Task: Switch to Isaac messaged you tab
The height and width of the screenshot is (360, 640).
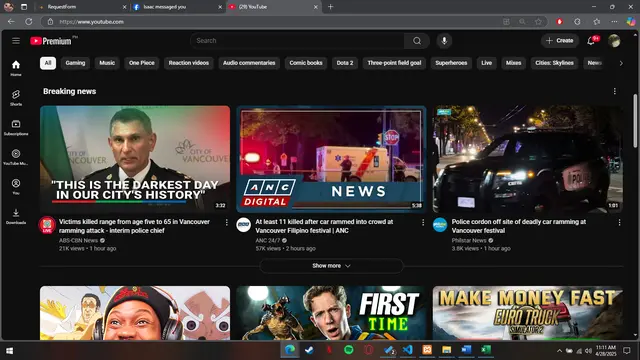Action: pyautogui.click(x=178, y=7)
